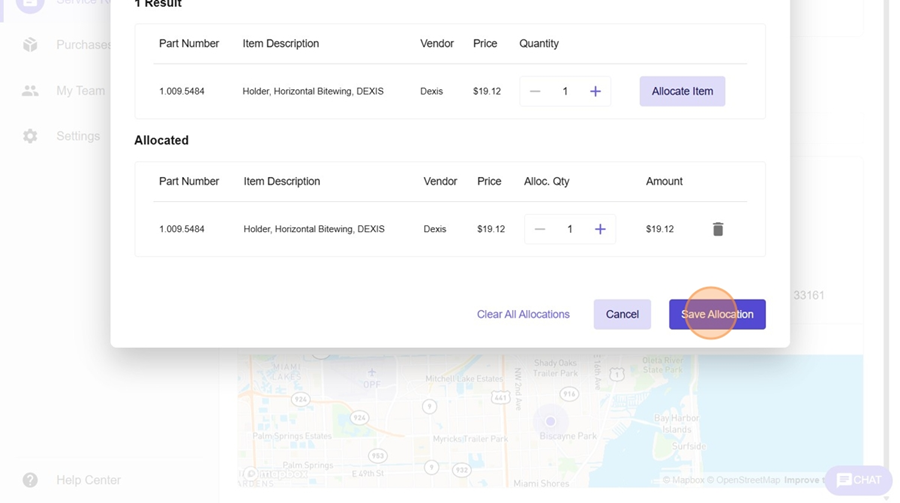Image resolution: width=900 pixels, height=503 pixels.
Task: Open the Purchases sidebar menu item
Action: (83, 45)
